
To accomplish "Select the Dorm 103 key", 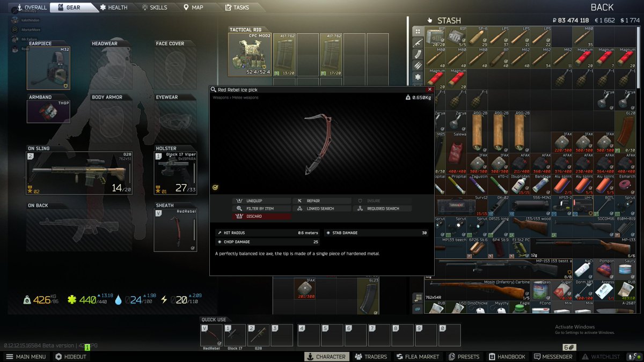I will click(x=583, y=290).
